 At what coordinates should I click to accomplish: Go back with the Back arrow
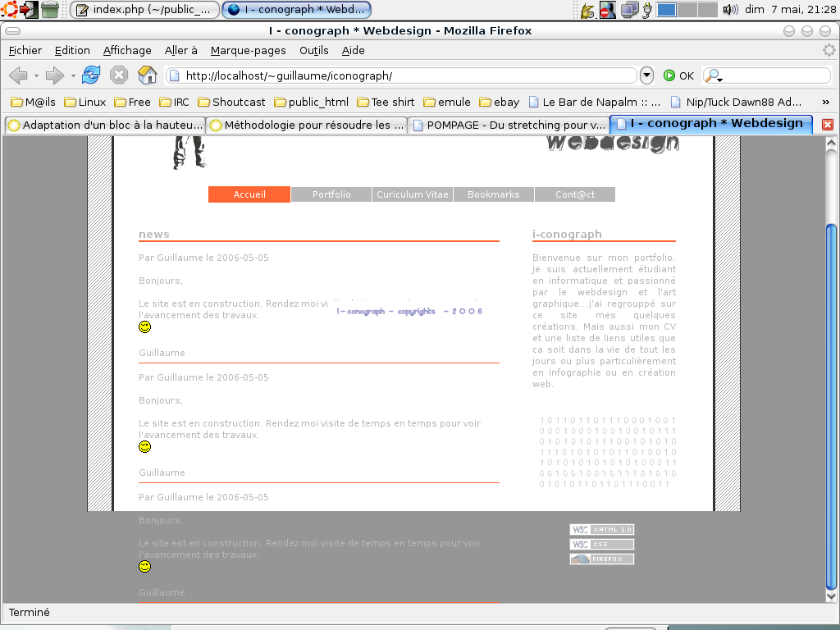click(x=18, y=75)
